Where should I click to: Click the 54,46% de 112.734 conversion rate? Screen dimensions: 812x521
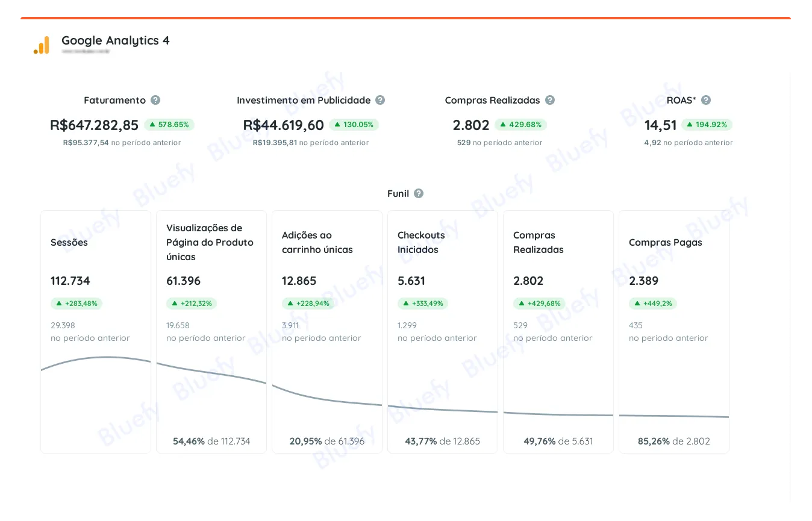(x=211, y=441)
